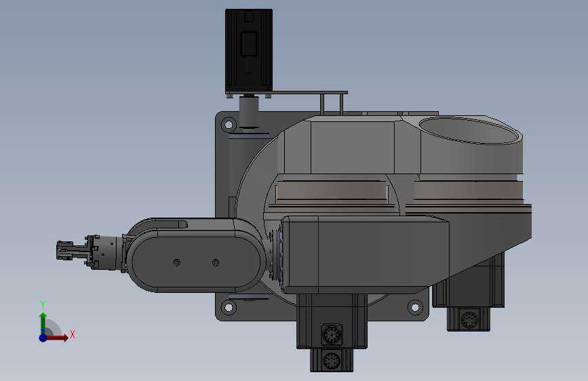
Task: Select the top-left mounting hole of the base plate
Action: [x=229, y=125]
